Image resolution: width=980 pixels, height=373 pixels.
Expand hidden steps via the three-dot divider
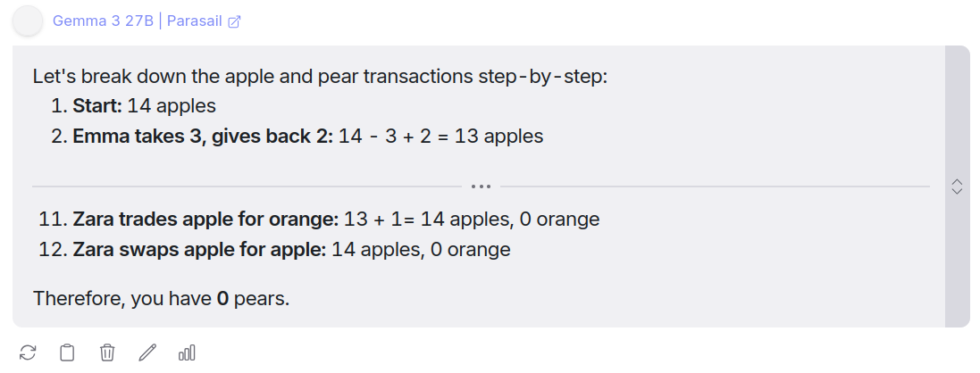point(481,186)
